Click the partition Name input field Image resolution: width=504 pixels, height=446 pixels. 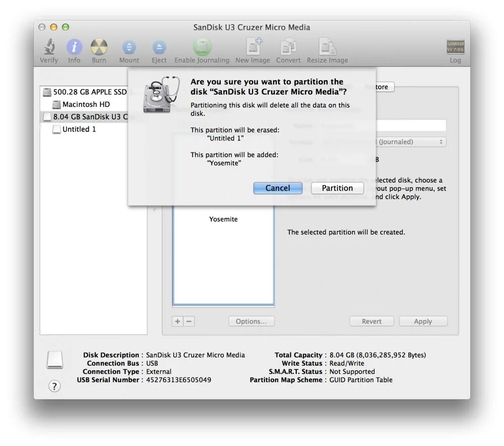click(411, 125)
